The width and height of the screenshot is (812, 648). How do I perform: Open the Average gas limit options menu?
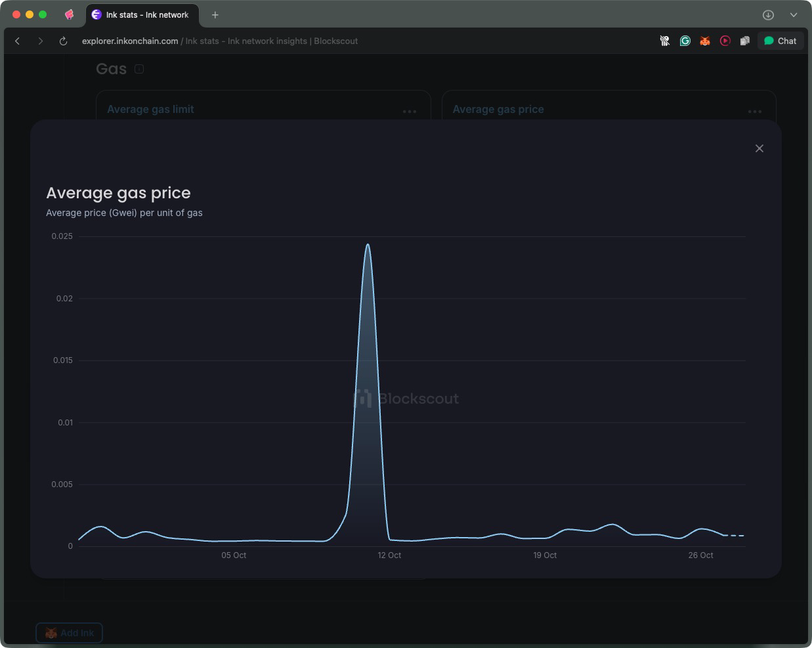pyautogui.click(x=410, y=112)
